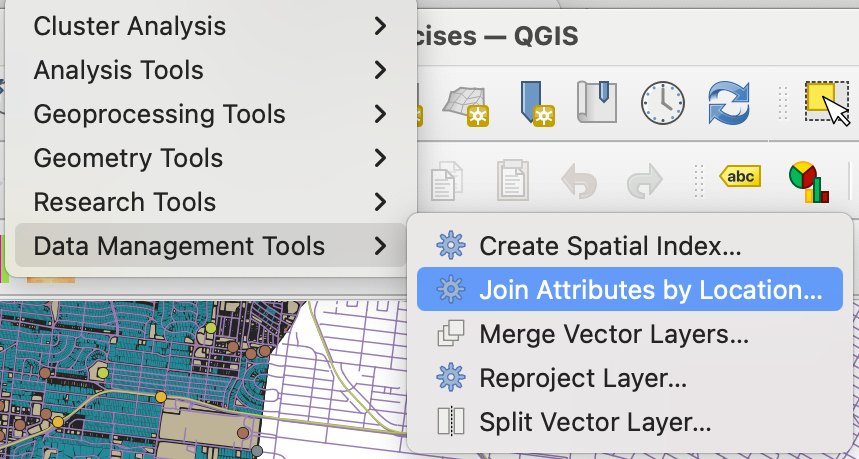The width and height of the screenshot is (859, 459).
Task: Open the Analysis Tools menu entry
Action: coord(119,70)
